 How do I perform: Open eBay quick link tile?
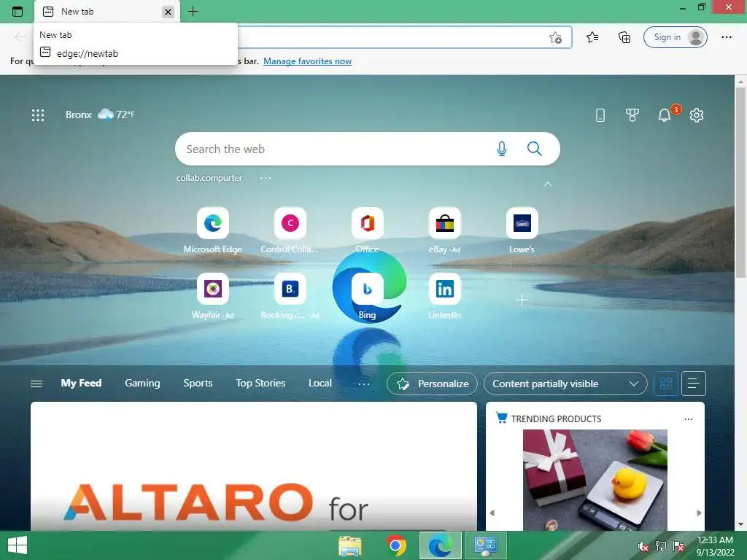(x=444, y=230)
